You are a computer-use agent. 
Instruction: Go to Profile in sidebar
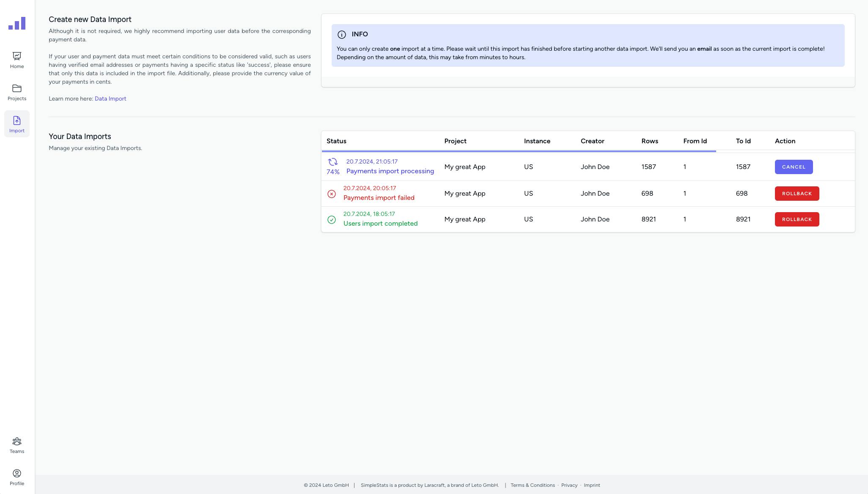click(x=17, y=478)
